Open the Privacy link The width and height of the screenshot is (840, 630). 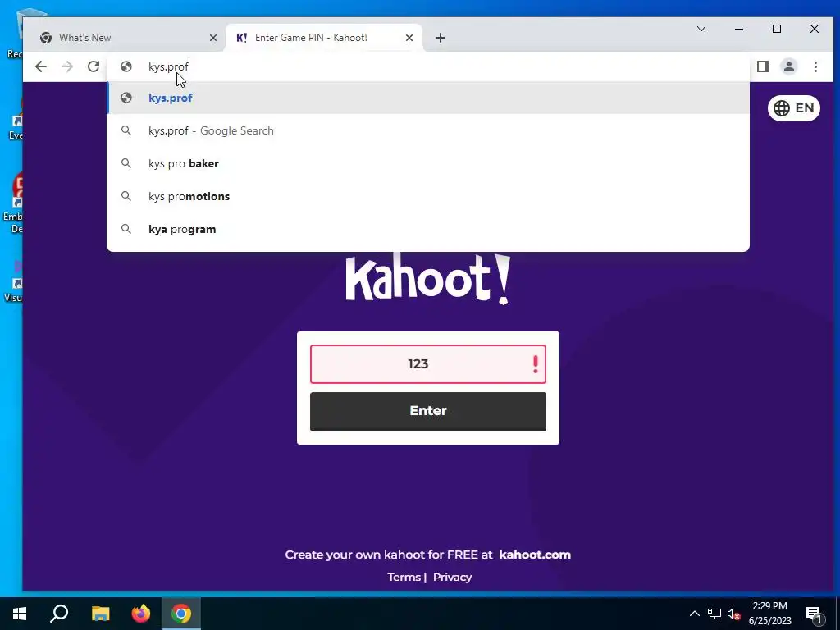(x=452, y=577)
